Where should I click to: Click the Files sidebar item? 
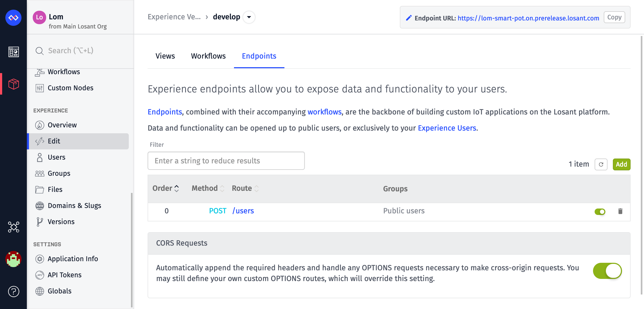click(x=78, y=190)
